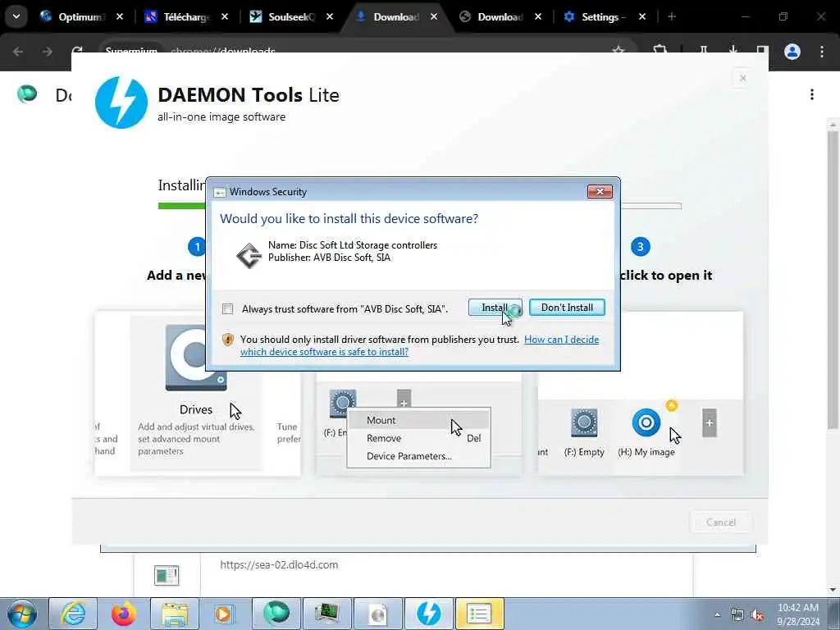This screenshot has height=630, width=840.
Task: Click the DAEMON Tools taskbar icon
Action: [428, 614]
